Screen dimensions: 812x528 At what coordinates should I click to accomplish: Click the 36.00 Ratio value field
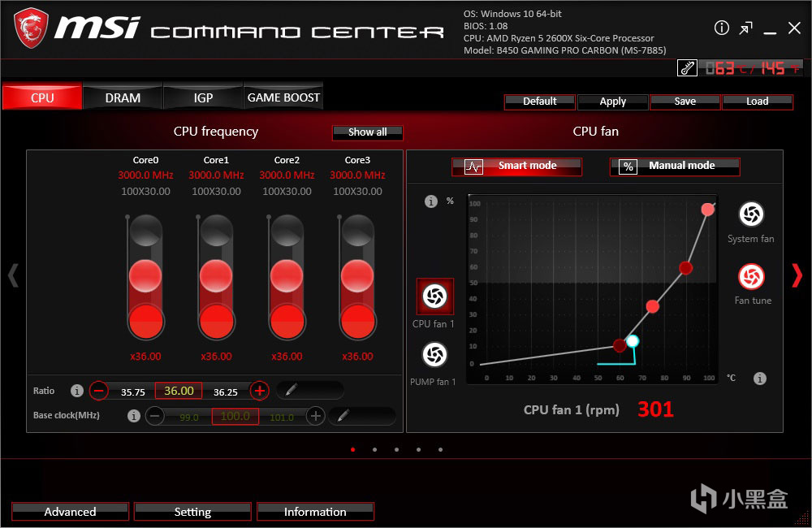(x=179, y=391)
